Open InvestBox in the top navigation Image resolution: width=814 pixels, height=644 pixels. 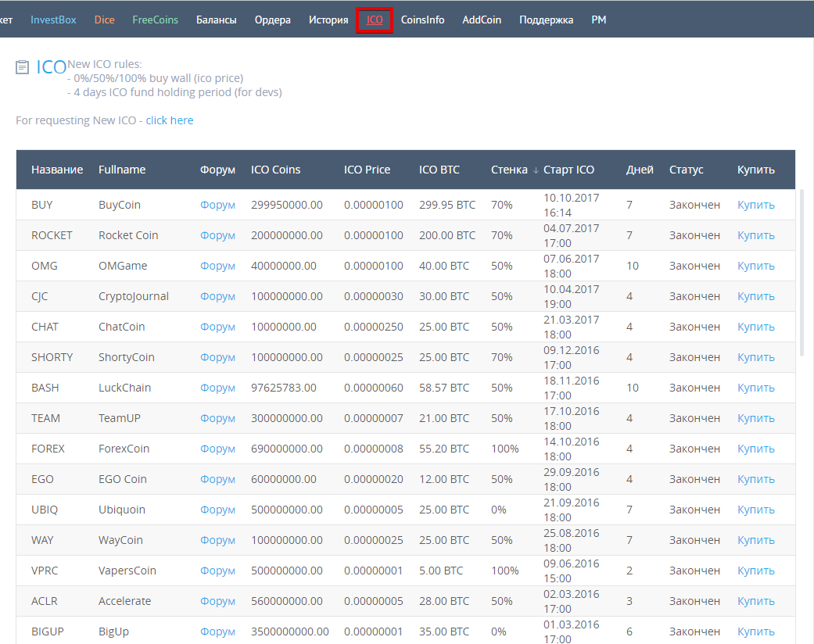pos(53,20)
